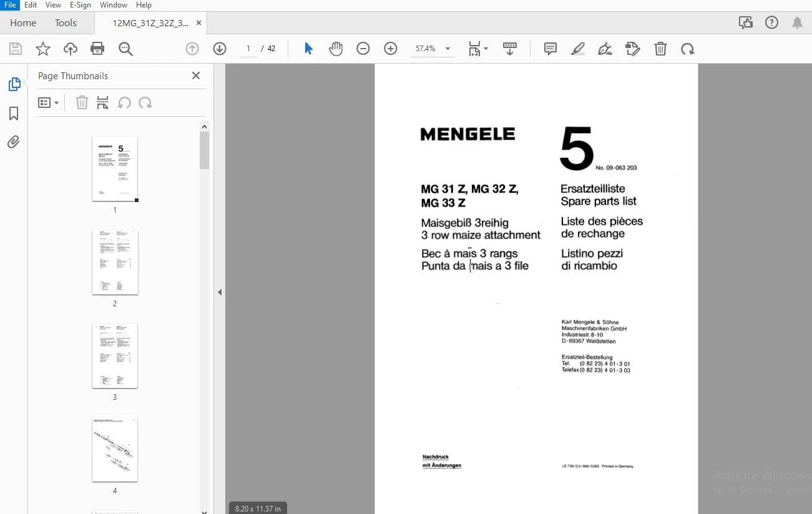Zoom in with the plus button
The image size is (812, 514).
(x=391, y=49)
